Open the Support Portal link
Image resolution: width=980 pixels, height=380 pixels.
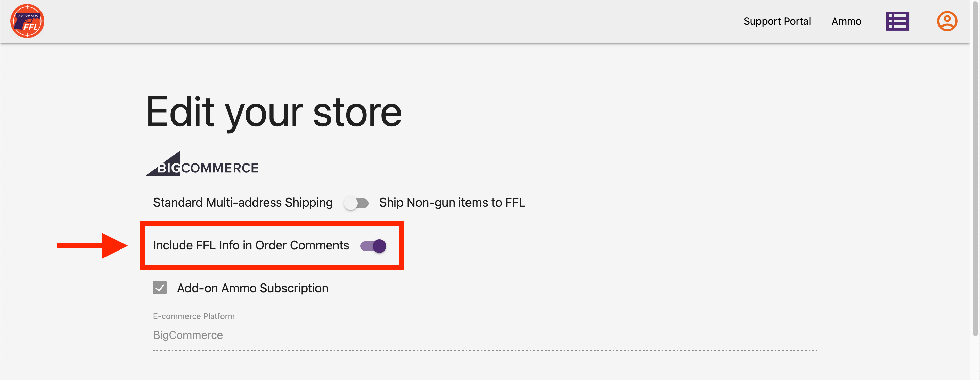coord(777,21)
